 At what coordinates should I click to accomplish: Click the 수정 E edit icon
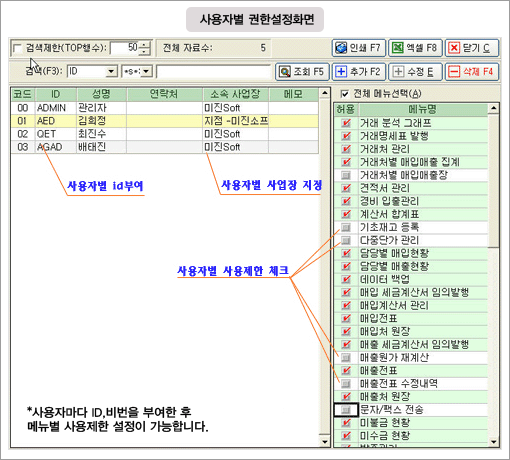398,72
